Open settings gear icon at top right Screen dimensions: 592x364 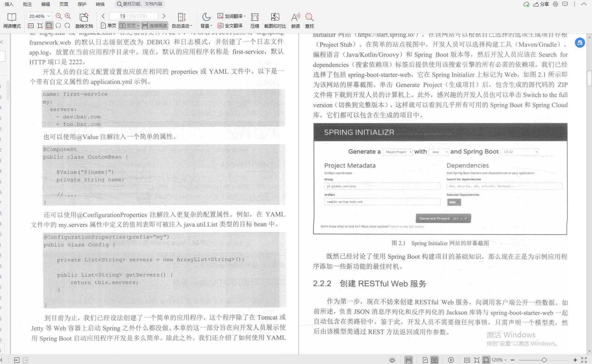(556, 4)
